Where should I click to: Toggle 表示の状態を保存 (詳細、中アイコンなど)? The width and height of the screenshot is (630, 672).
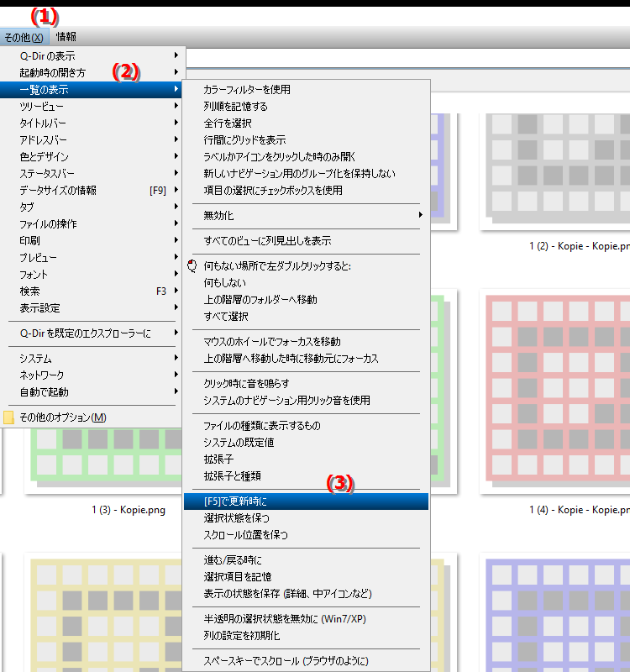(306, 593)
